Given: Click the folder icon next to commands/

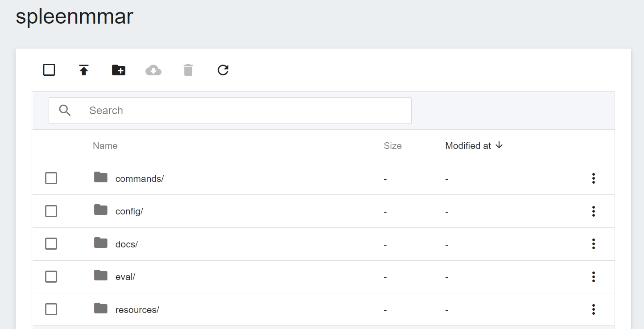Looking at the screenshot, I should pyautogui.click(x=101, y=177).
